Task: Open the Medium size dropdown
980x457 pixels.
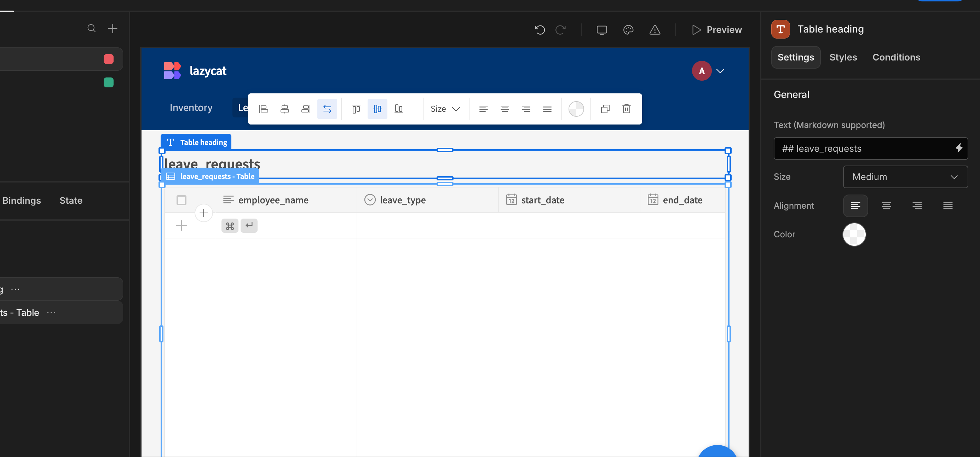Action: pyautogui.click(x=905, y=177)
